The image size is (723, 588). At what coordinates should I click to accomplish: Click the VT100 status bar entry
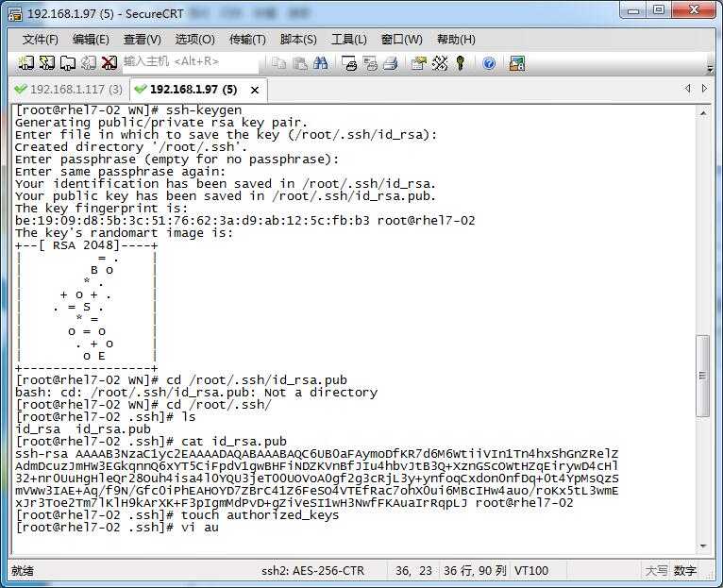point(531,571)
